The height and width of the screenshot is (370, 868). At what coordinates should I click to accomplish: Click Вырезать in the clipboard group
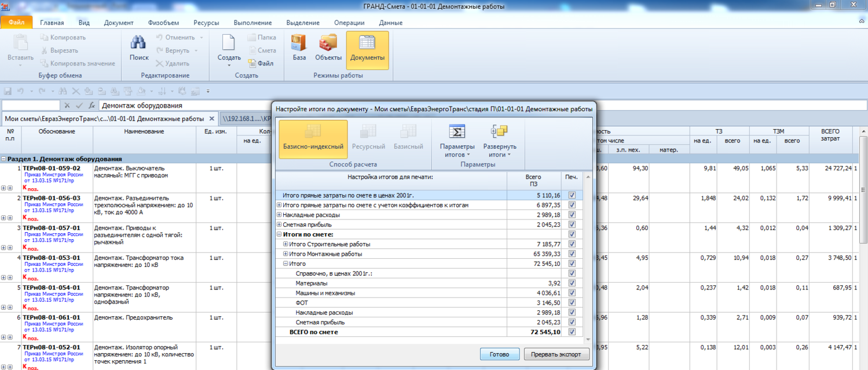58,50
